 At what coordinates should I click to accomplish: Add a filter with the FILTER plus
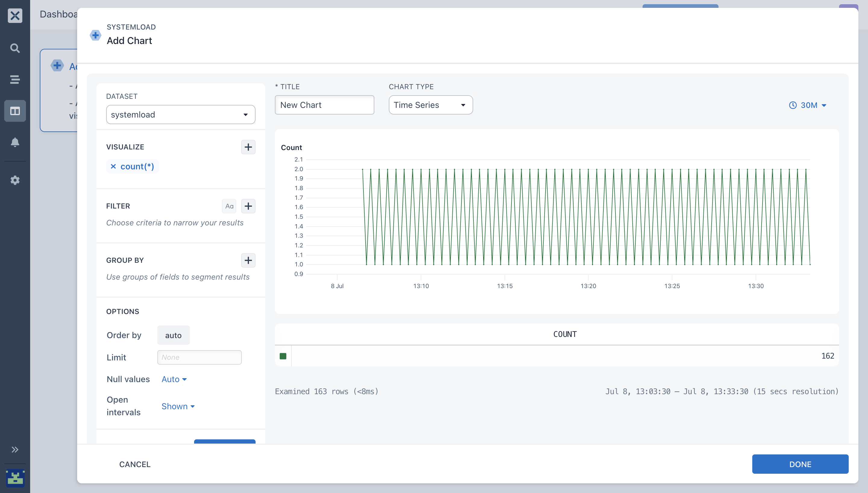(x=248, y=206)
